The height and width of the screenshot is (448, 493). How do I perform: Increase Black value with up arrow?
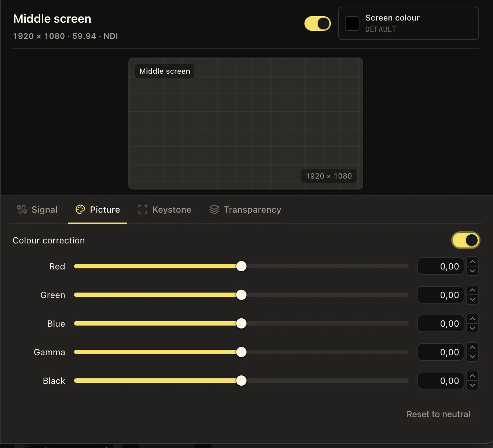click(x=472, y=376)
